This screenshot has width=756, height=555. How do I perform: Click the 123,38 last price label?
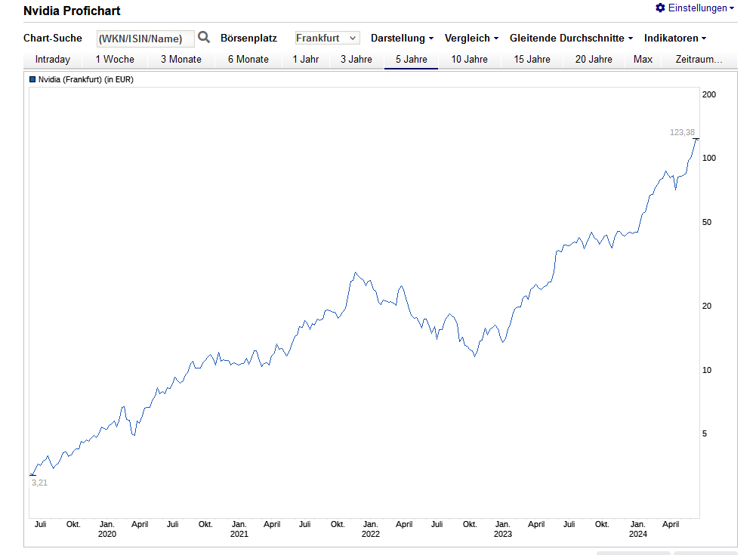(x=682, y=132)
